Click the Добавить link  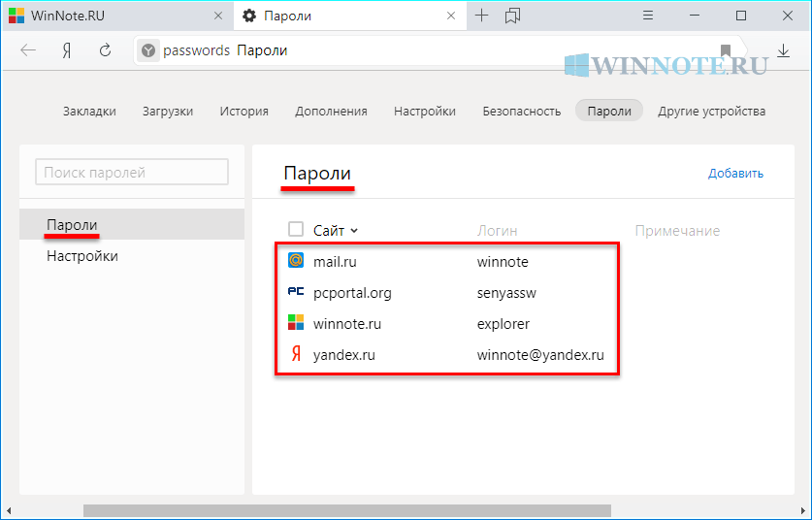pyautogui.click(x=735, y=174)
